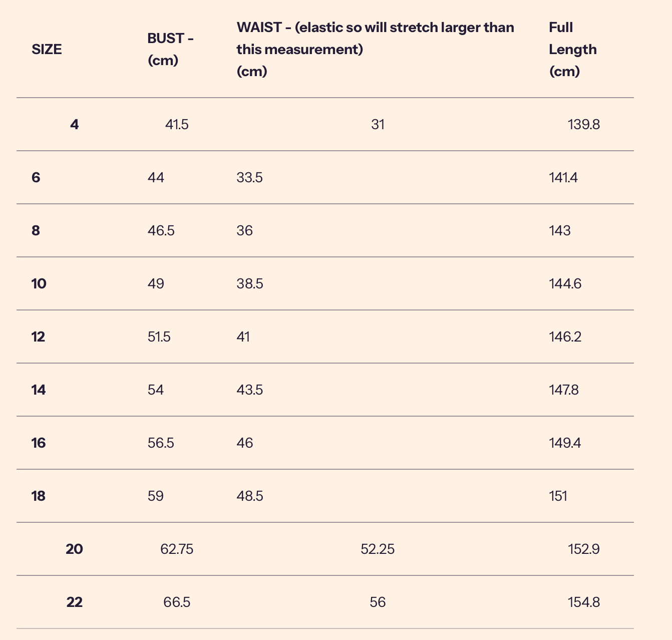This screenshot has height=640, width=672.
Task: Select the size 4 row label
Action: point(75,124)
